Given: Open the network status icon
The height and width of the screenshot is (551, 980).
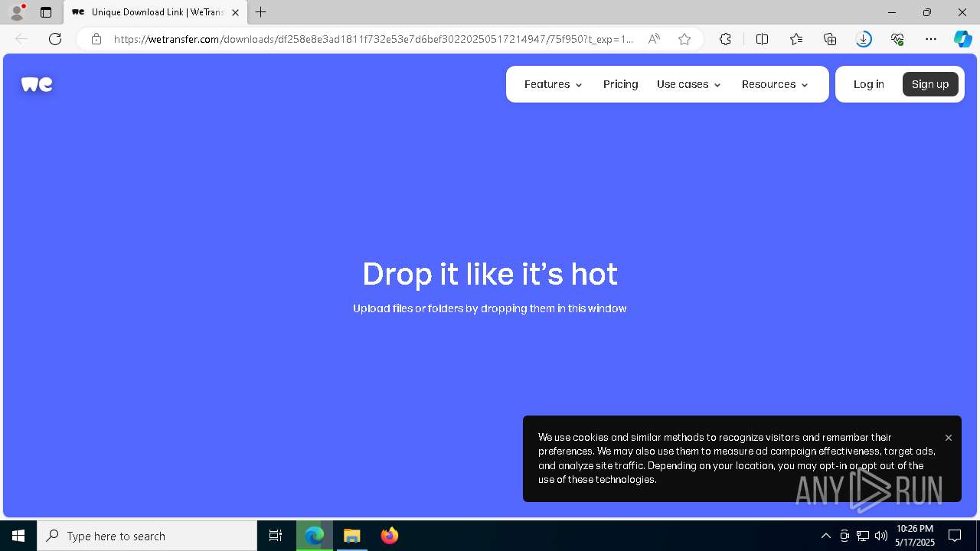Looking at the screenshot, I should pyautogui.click(x=863, y=536).
